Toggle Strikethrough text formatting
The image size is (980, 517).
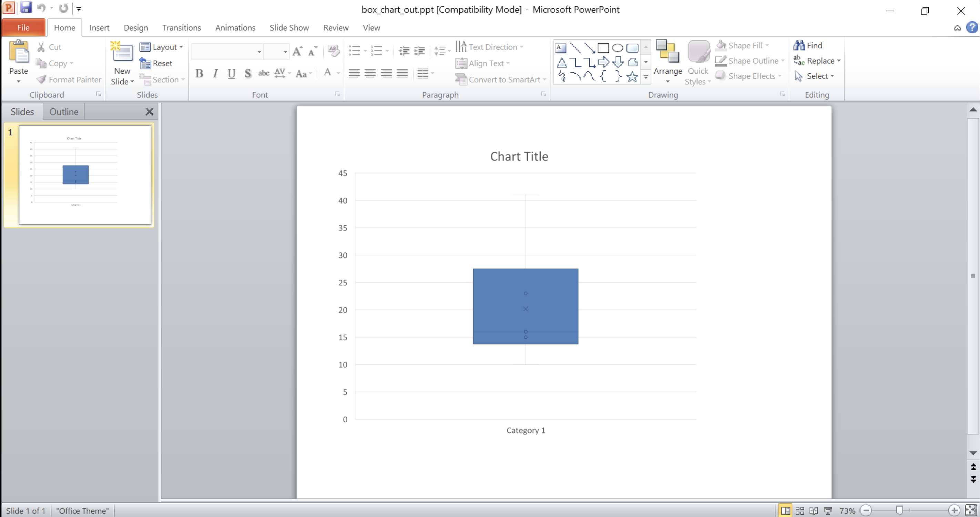click(263, 73)
